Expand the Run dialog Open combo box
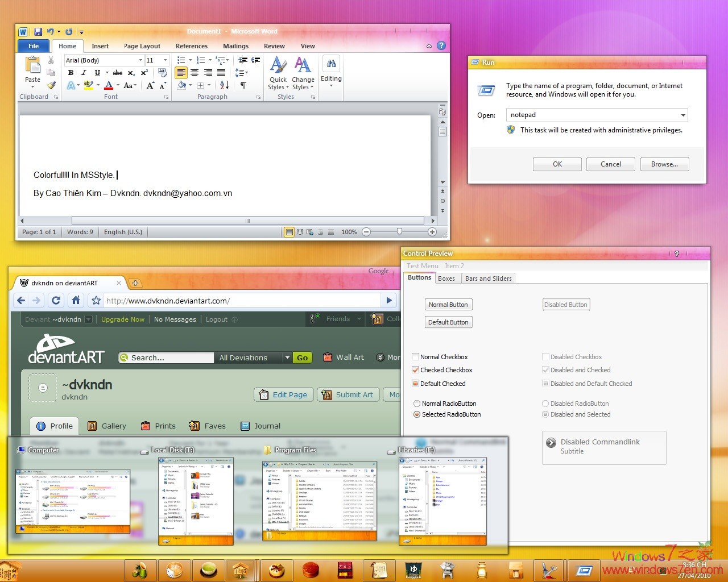This screenshot has height=582, width=728. pos(683,115)
